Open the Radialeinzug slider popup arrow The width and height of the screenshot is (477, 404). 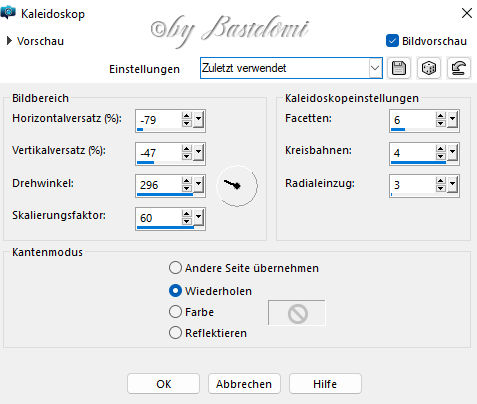click(x=452, y=184)
